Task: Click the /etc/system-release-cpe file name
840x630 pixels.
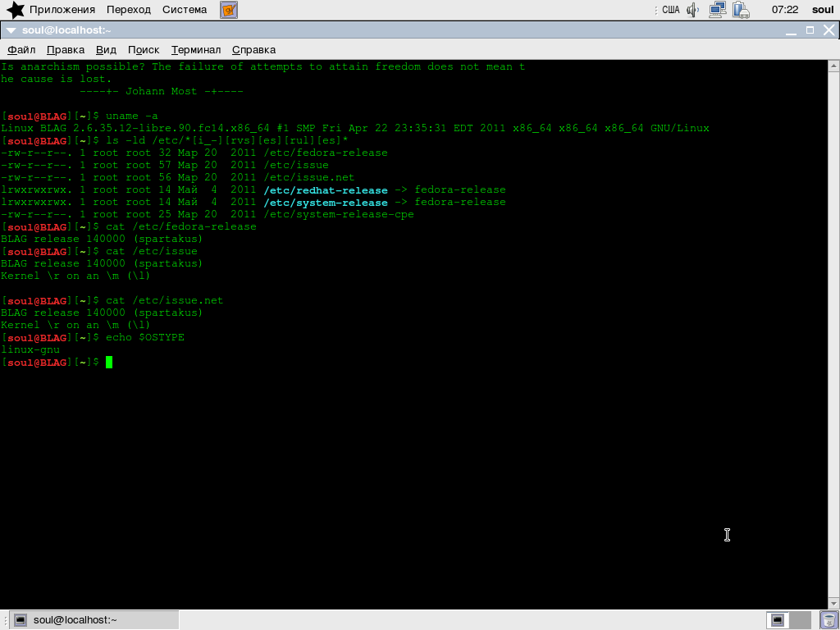Action: pos(339,214)
